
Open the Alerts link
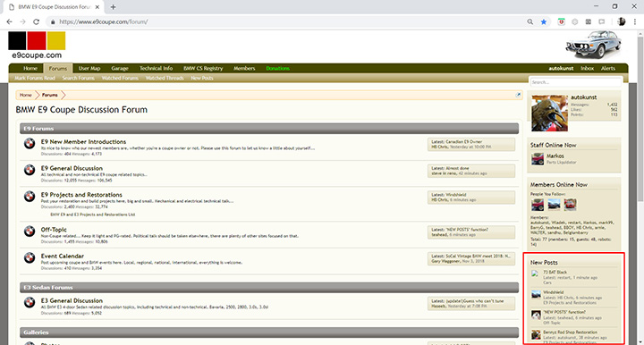click(608, 68)
